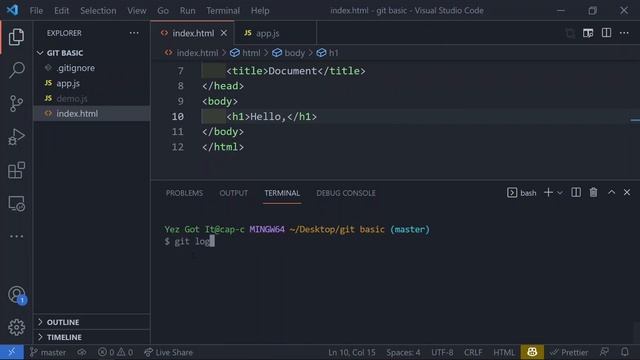
Task: Open feedback icon in status bar
Action: (x=604, y=352)
